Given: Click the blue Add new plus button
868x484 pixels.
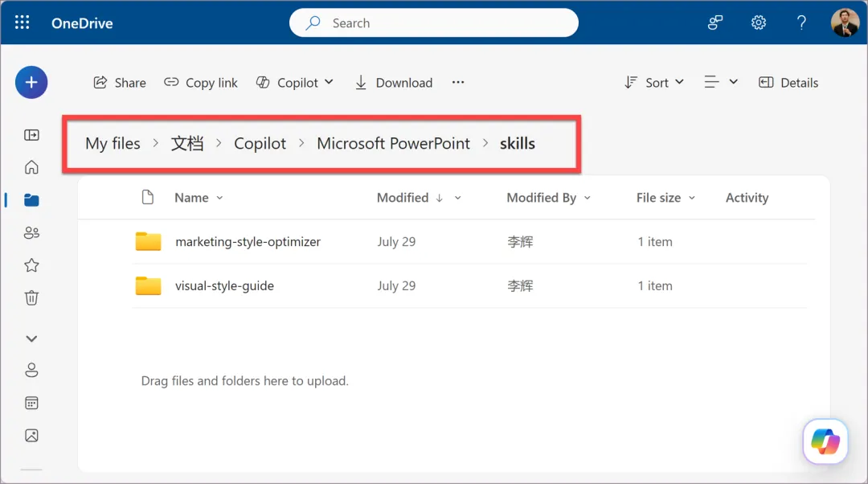Looking at the screenshot, I should 31,83.
